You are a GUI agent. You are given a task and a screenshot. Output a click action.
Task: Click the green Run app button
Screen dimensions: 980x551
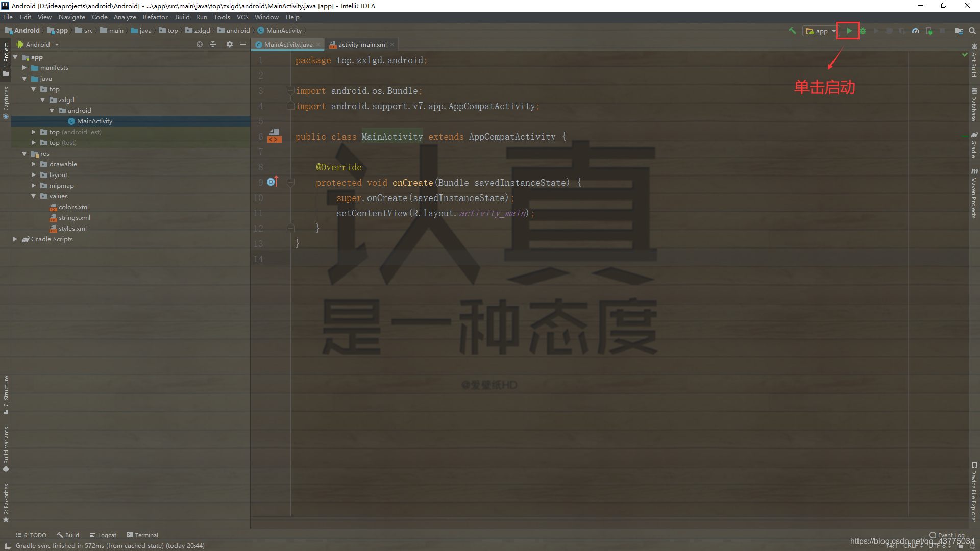click(849, 31)
